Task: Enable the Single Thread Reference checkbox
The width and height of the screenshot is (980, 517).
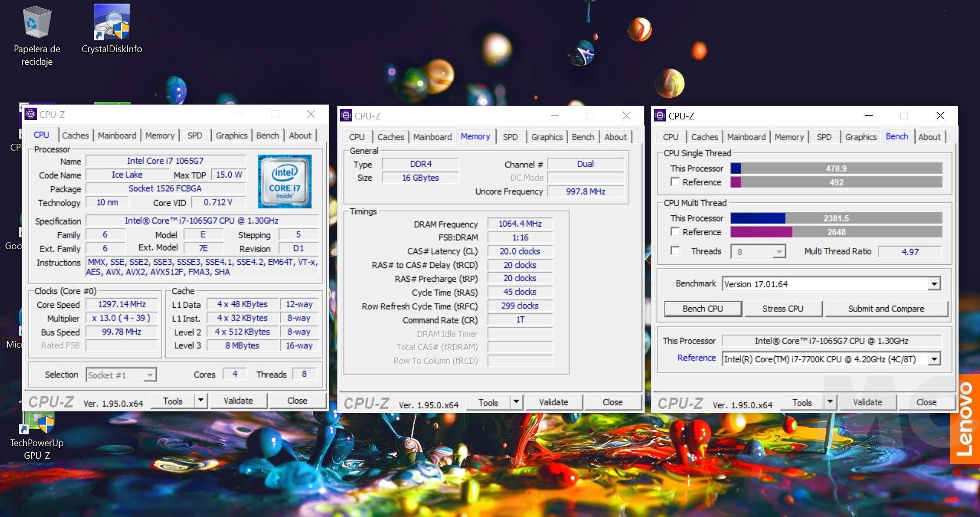Action: point(675,182)
